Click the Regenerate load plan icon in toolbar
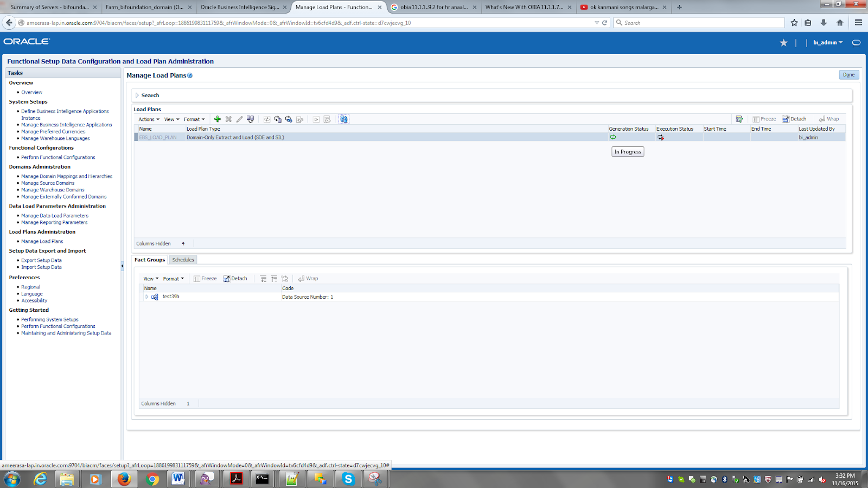Image resolution: width=868 pixels, height=488 pixels. 289,119
